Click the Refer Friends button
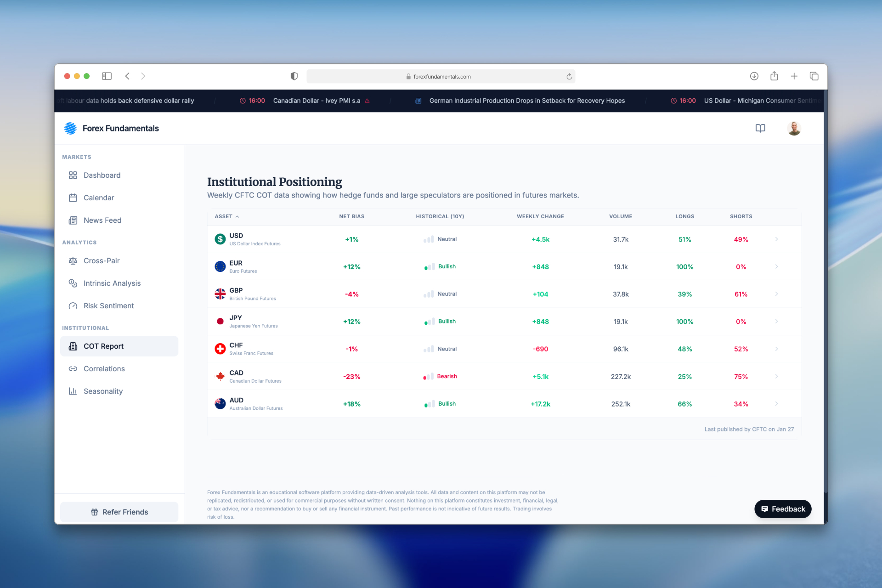This screenshot has width=882, height=588. [119, 512]
